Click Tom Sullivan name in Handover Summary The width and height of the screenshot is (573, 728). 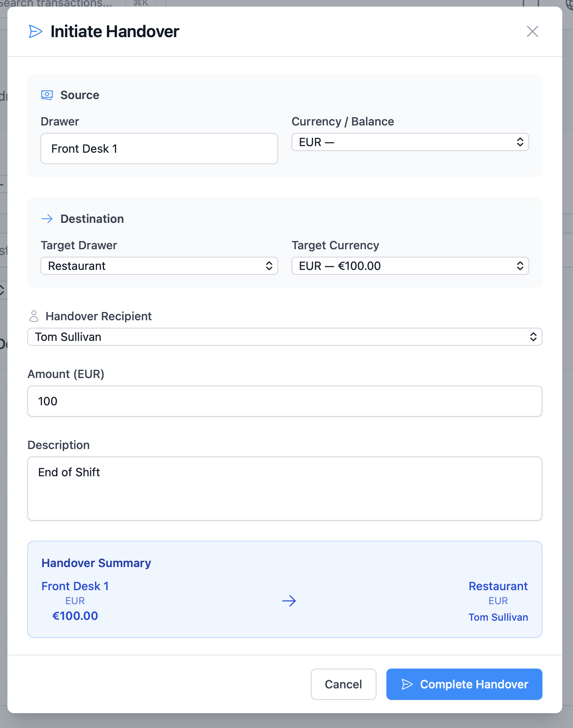(x=498, y=617)
